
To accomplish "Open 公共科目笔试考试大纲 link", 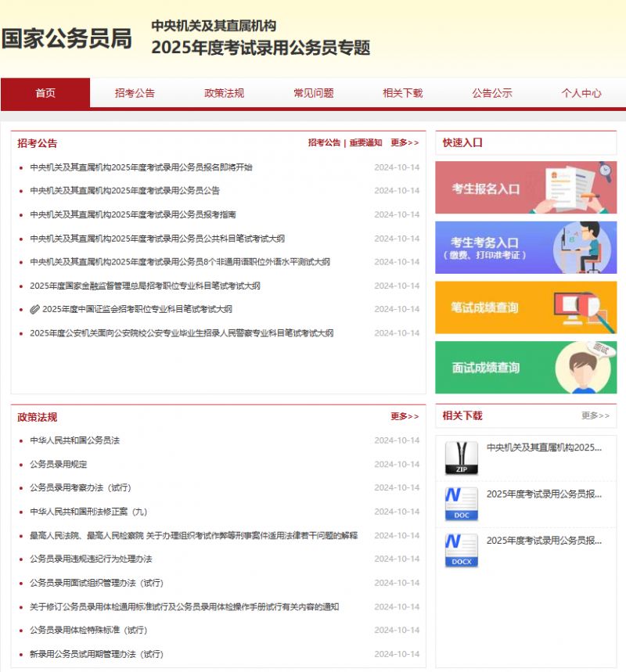I will (x=157, y=239).
